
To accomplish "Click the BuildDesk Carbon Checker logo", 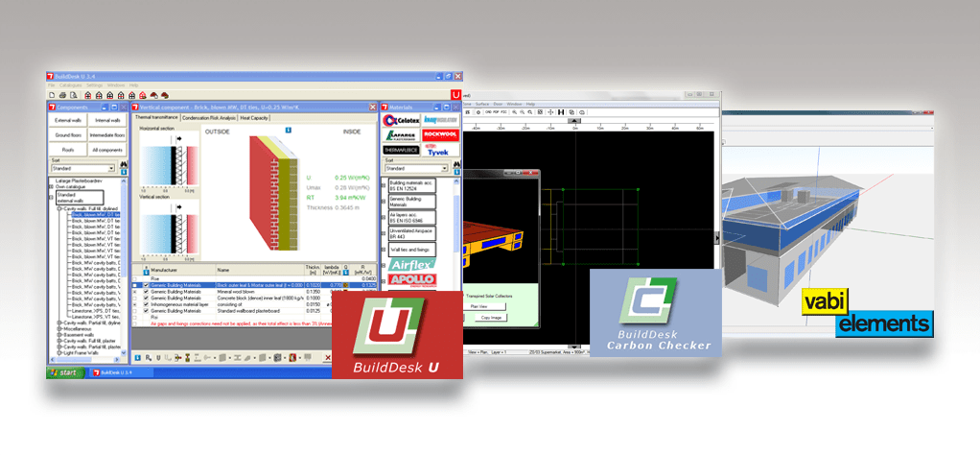I will 656,313.
